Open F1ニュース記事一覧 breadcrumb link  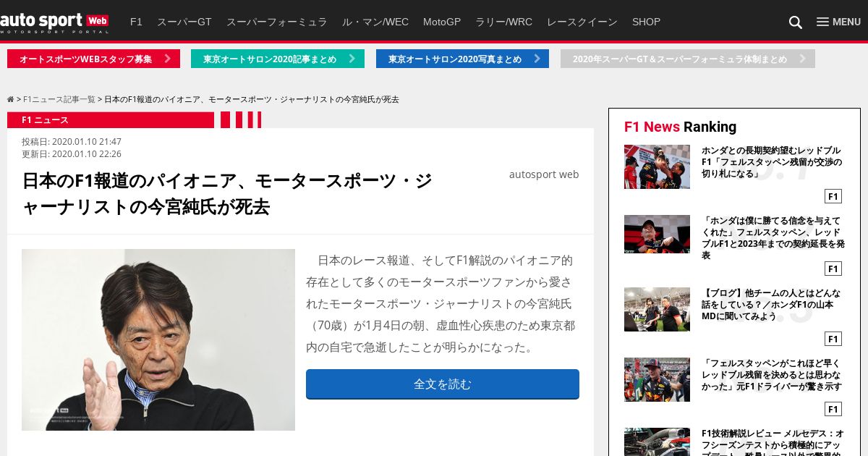tap(59, 99)
